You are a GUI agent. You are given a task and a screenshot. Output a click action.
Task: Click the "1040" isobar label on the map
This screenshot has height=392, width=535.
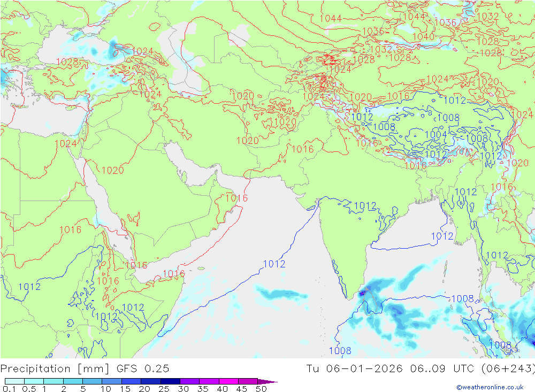(423, 36)
